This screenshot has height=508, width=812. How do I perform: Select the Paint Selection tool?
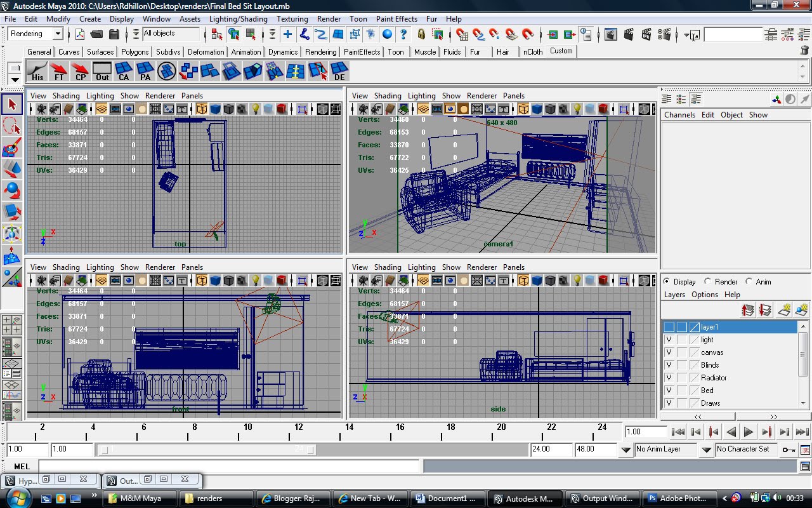[12, 147]
